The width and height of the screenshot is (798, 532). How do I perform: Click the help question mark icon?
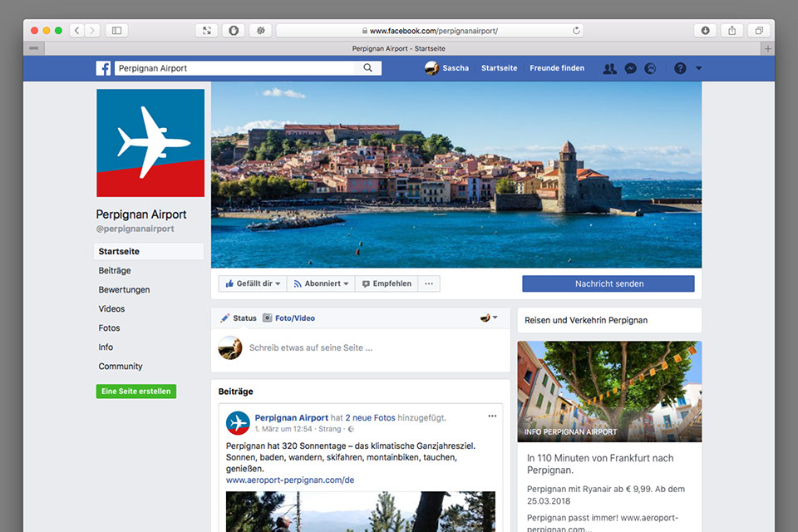point(680,68)
